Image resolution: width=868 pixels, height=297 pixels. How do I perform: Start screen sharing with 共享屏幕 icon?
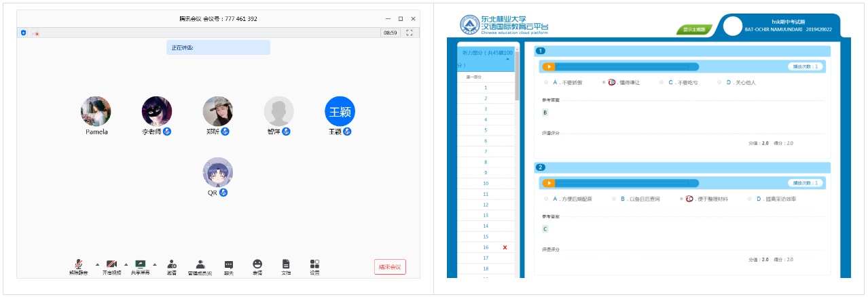[x=140, y=265]
